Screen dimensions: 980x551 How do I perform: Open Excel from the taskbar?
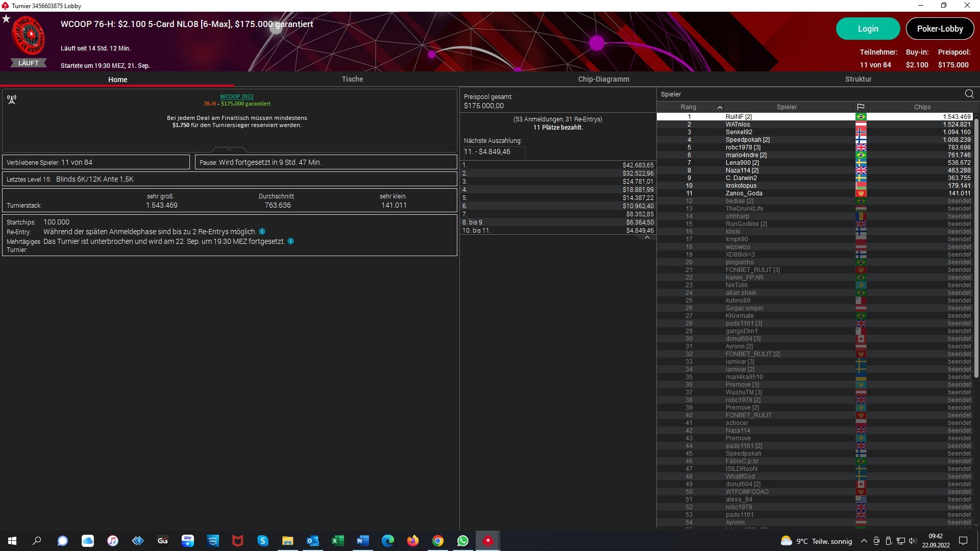click(x=337, y=541)
